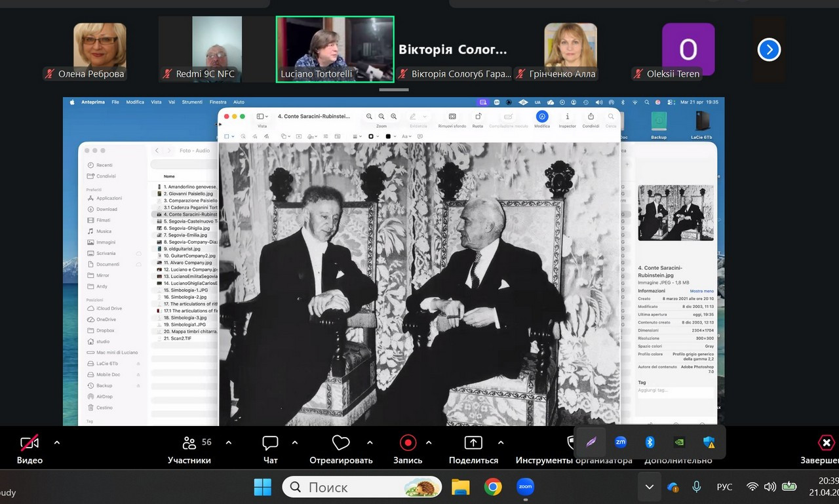The image size is (839, 504).
Task: Open the share options chevron
Action: click(x=501, y=443)
